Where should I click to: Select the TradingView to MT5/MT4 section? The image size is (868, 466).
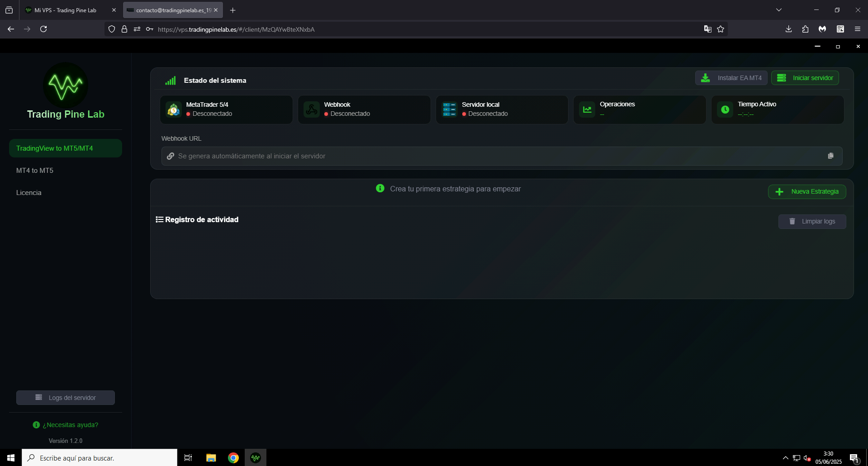click(x=65, y=148)
